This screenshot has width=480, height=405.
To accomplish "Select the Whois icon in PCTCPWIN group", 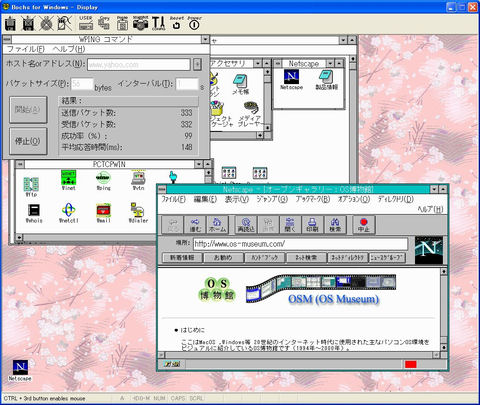I will 34,213.
